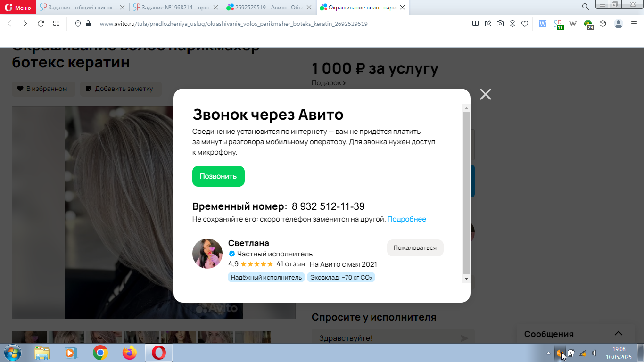This screenshot has height=362, width=644.
Task: Open Easy Setup sliders icon
Action: [x=634, y=24]
